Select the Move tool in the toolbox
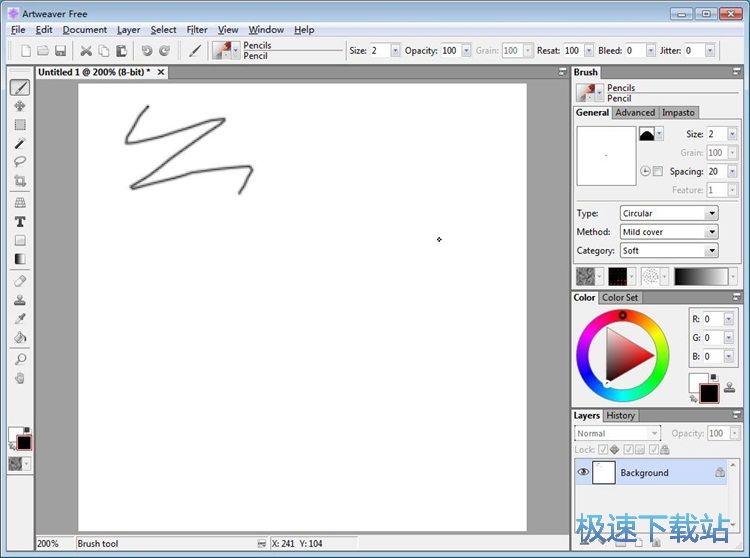This screenshot has width=750, height=558. [20, 106]
